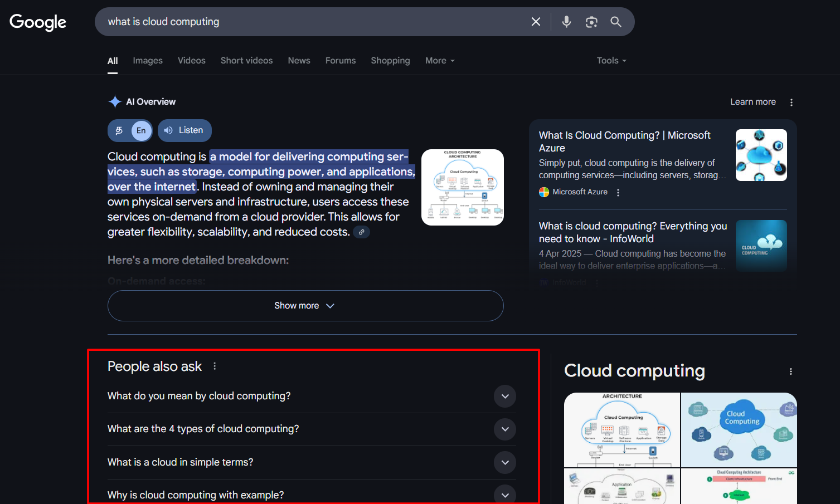Expand 'Why is cloud computing with example?'
The width and height of the screenshot is (840, 504).
click(312, 495)
